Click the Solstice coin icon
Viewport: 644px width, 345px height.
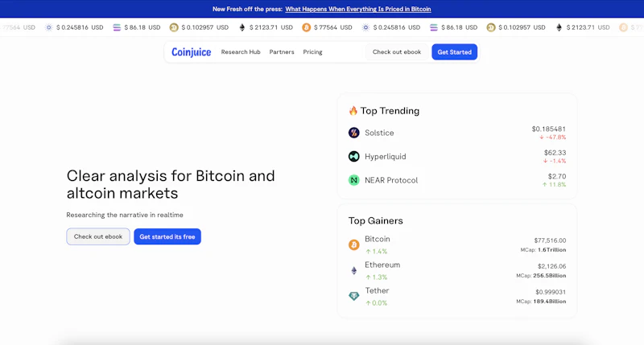pyautogui.click(x=353, y=133)
